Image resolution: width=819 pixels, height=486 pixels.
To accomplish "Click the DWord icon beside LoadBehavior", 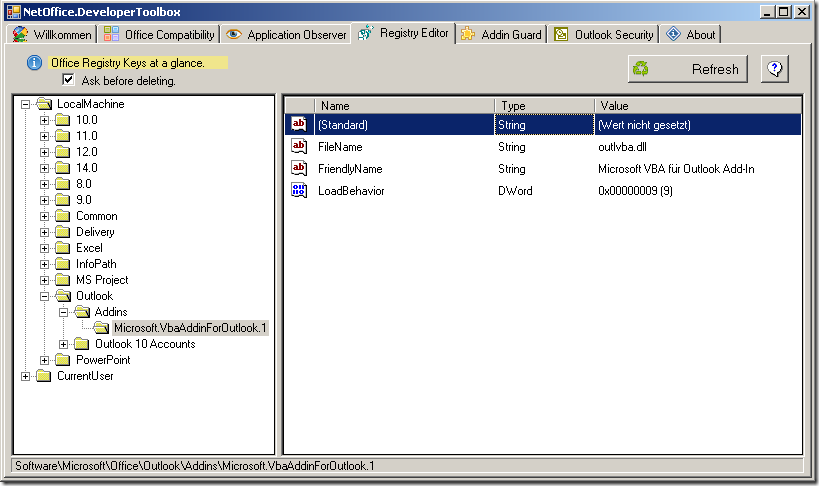I will coord(299,191).
